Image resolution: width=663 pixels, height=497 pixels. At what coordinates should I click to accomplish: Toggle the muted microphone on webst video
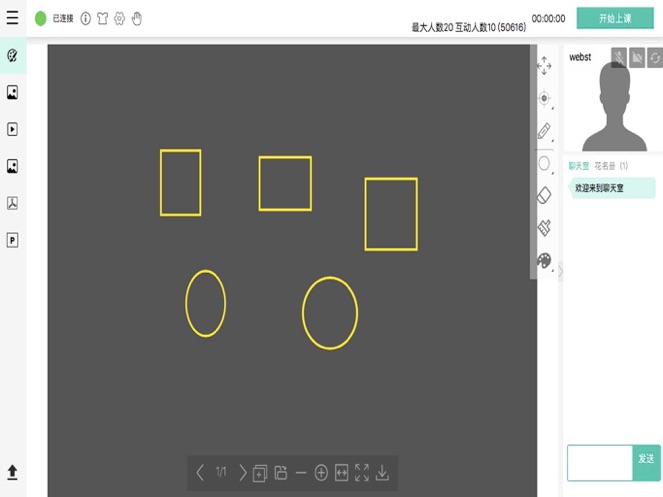point(619,58)
